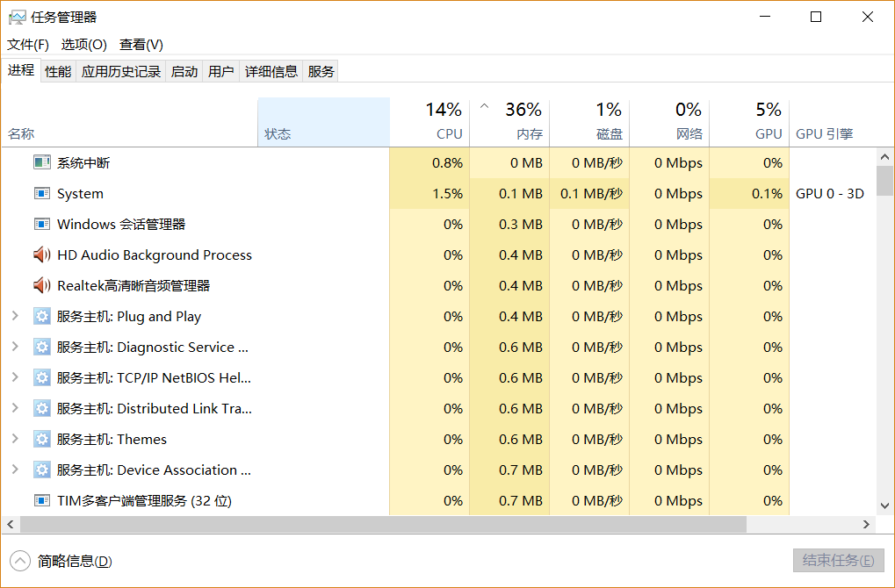Click the 系统中断 process icon

point(41,162)
